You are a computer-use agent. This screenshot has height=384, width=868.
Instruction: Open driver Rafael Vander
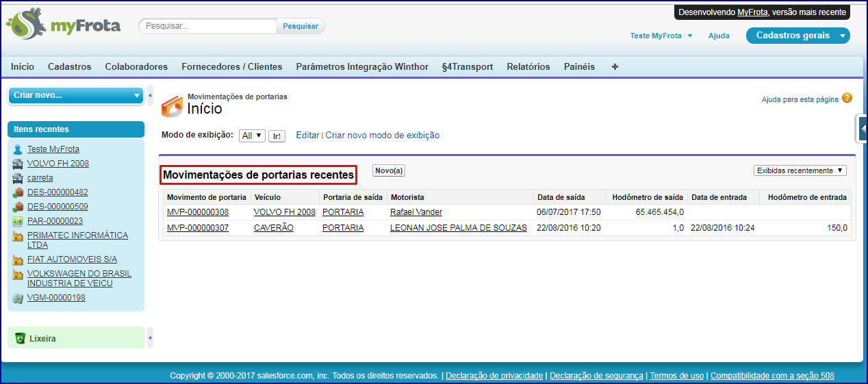point(416,212)
